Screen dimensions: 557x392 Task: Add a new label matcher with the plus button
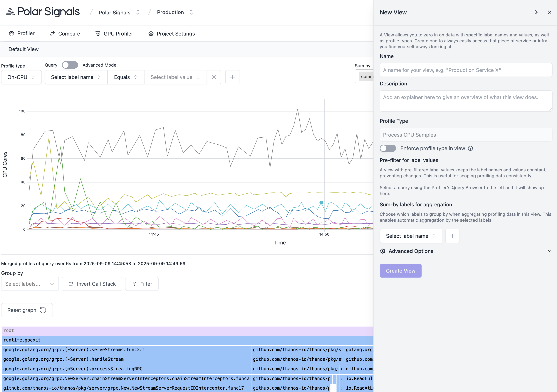tap(232, 77)
